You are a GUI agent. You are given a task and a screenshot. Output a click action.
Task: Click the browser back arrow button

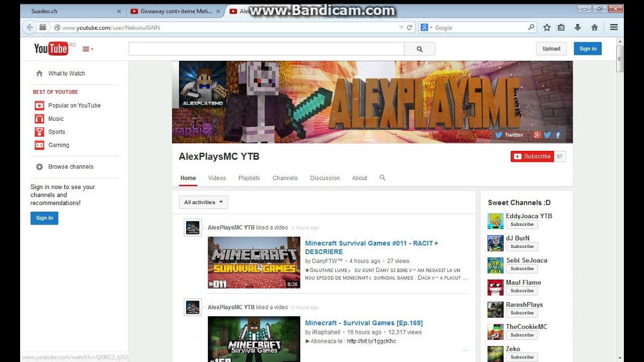[29, 28]
